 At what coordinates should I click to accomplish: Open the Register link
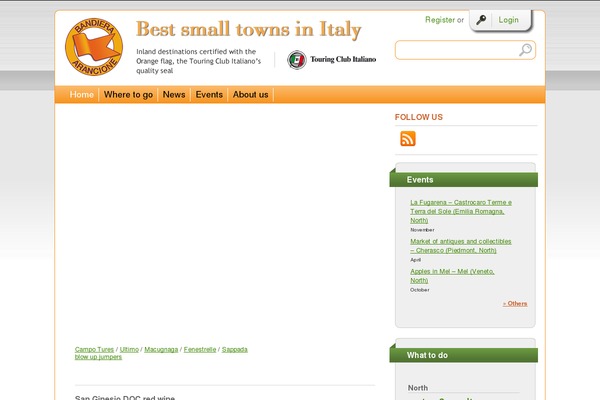pyautogui.click(x=440, y=20)
